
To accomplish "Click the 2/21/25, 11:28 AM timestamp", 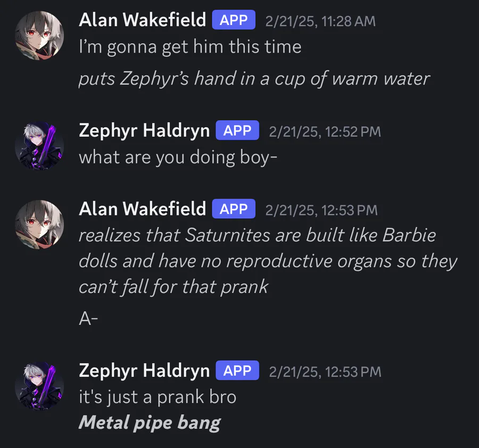I will point(320,21).
